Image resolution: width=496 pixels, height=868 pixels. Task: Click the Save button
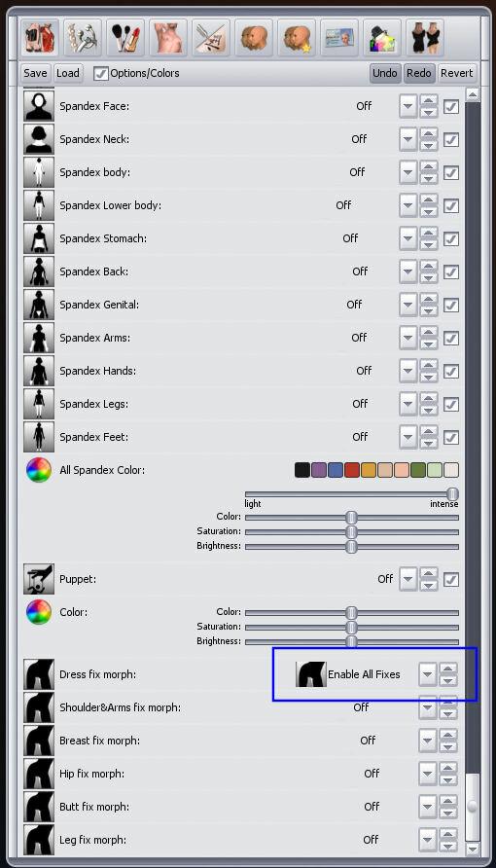[x=35, y=73]
